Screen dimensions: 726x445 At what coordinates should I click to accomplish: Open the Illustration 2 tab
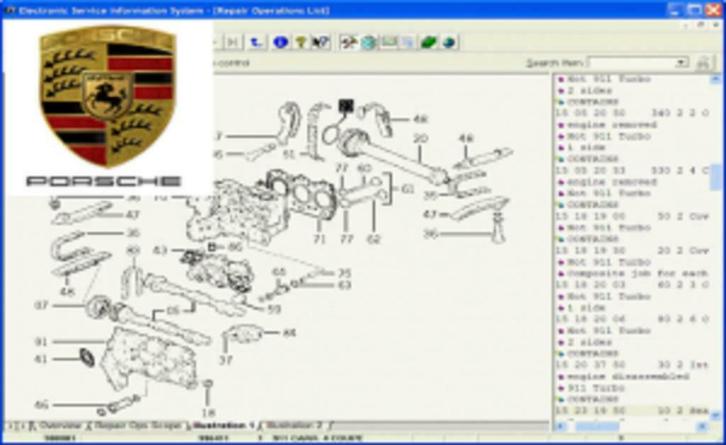tap(295, 426)
